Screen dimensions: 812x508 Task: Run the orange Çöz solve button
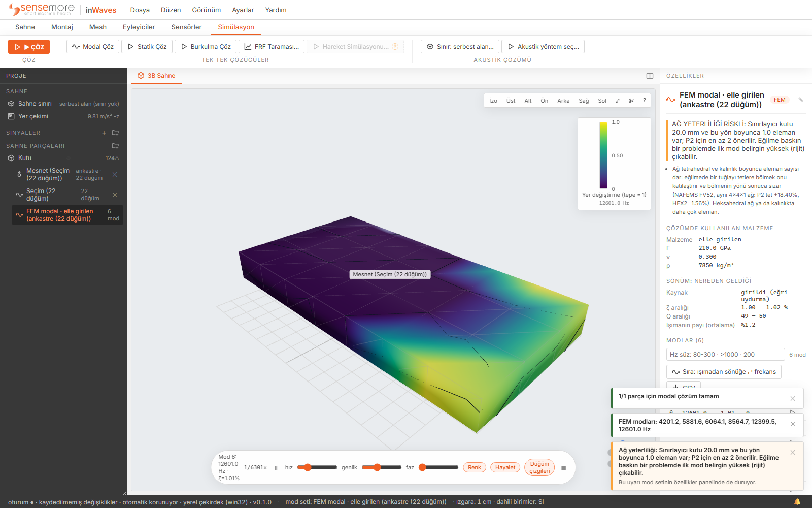click(29, 47)
